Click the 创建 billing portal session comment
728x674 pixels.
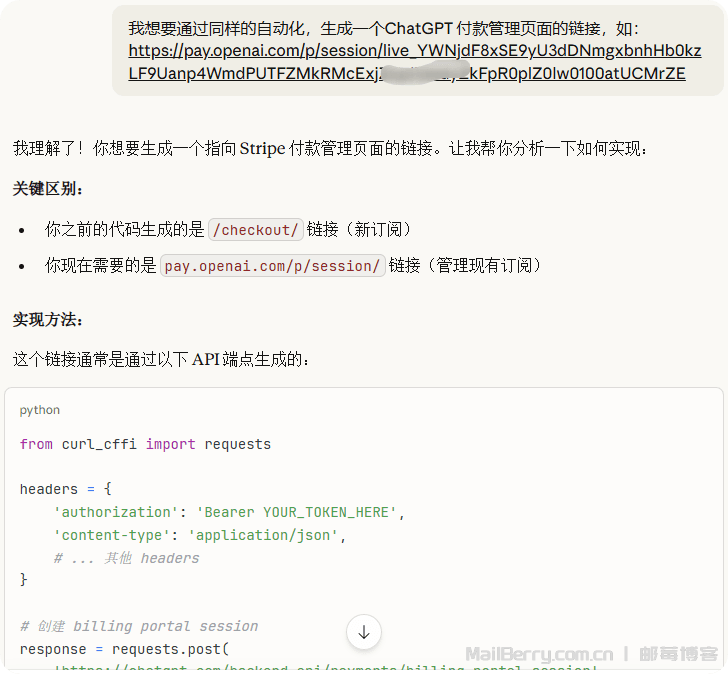139,626
